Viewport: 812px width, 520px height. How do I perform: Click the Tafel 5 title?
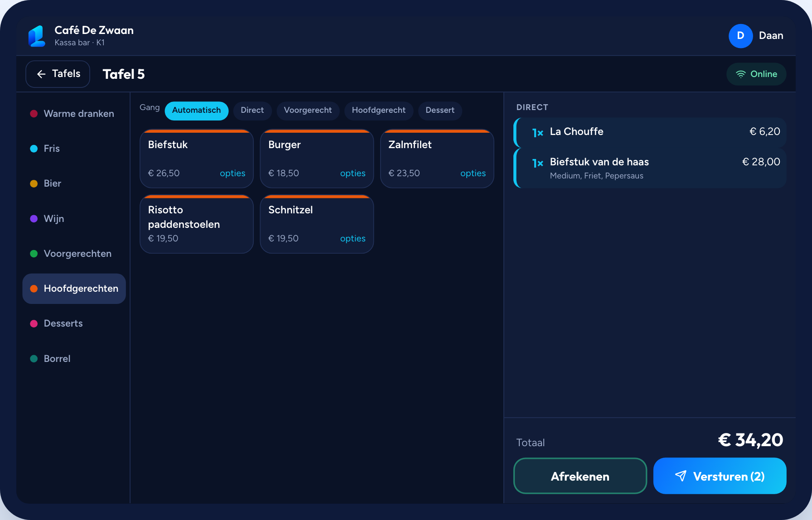[124, 74]
